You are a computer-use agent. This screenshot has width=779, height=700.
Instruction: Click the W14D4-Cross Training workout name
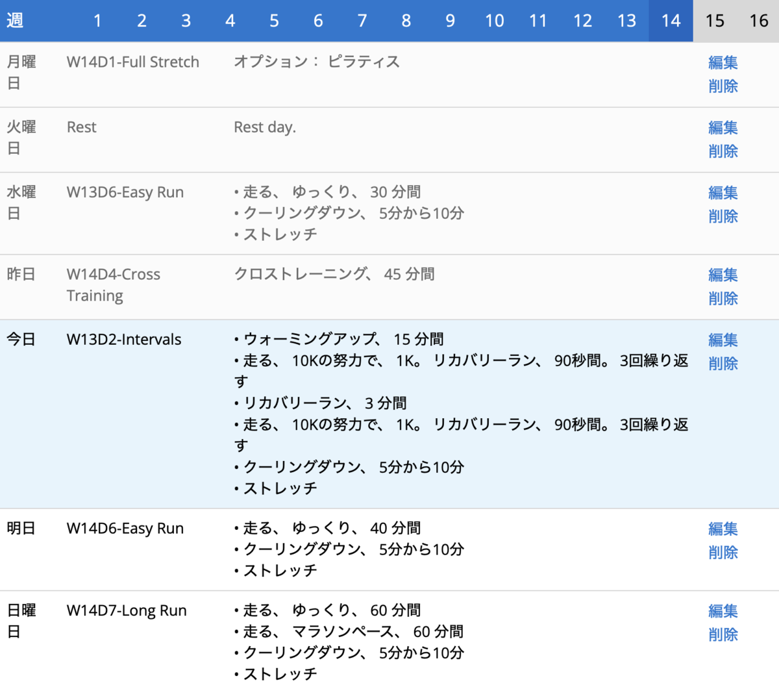114,284
